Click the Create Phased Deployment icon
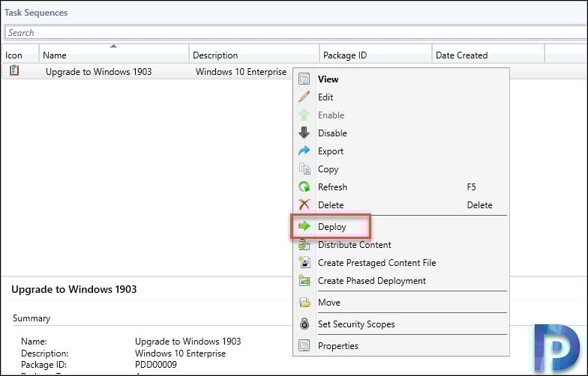 click(304, 280)
